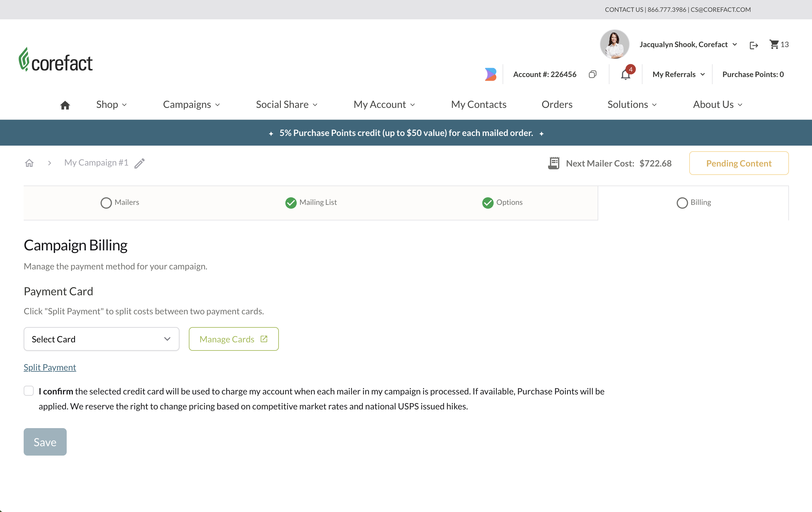Click the Pending Content button
812x512 pixels.
coord(738,163)
